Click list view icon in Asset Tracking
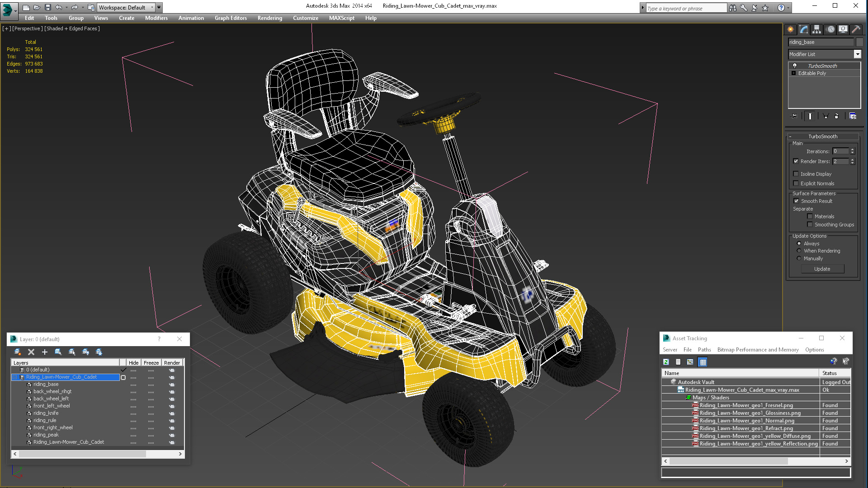The image size is (868, 488). click(x=678, y=362)
